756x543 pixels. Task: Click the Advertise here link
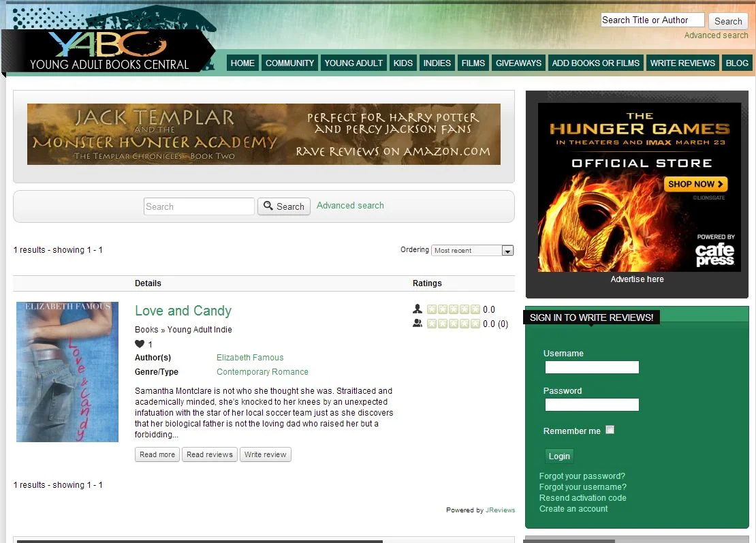pyautogui.click(x=637, y=279)
